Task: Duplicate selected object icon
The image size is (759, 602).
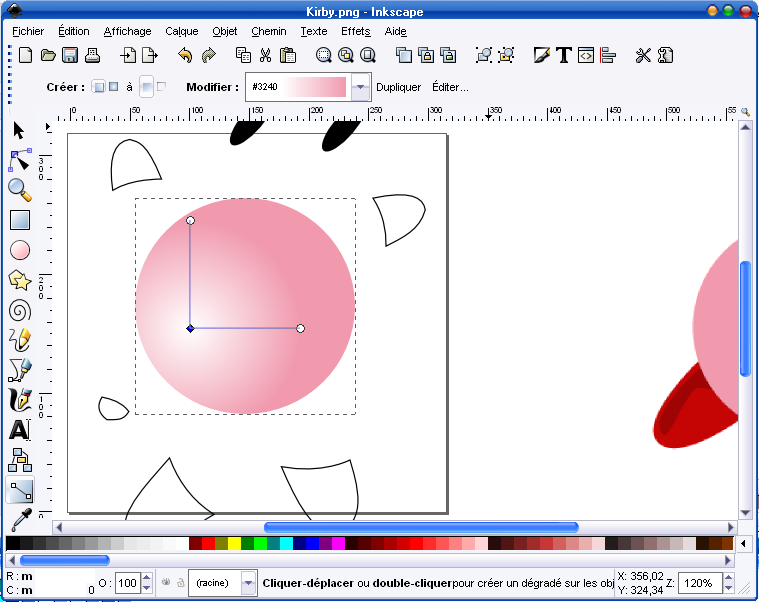Action: pyautogui.click(x=404, y=55)
